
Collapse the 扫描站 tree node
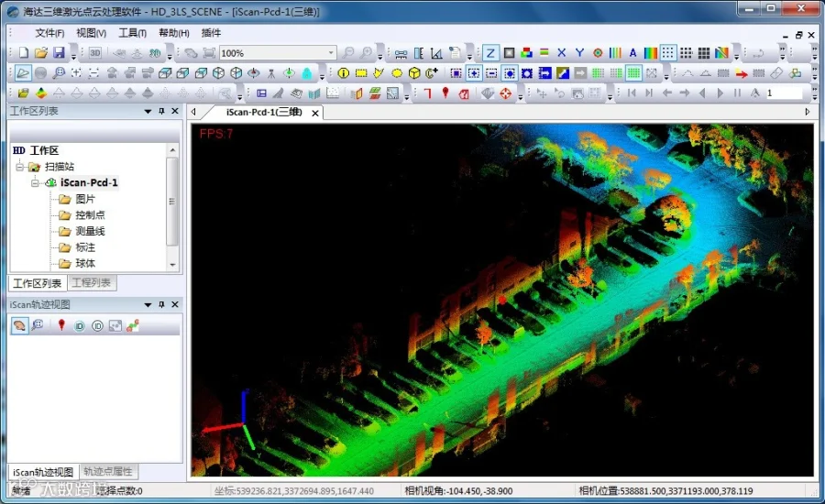[x=20, y=167]
